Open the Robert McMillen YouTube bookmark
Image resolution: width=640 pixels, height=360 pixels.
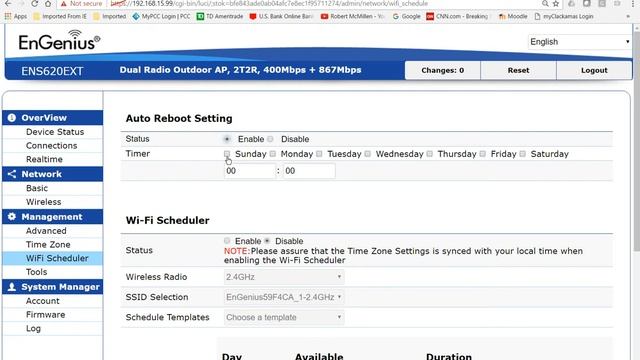353,16
